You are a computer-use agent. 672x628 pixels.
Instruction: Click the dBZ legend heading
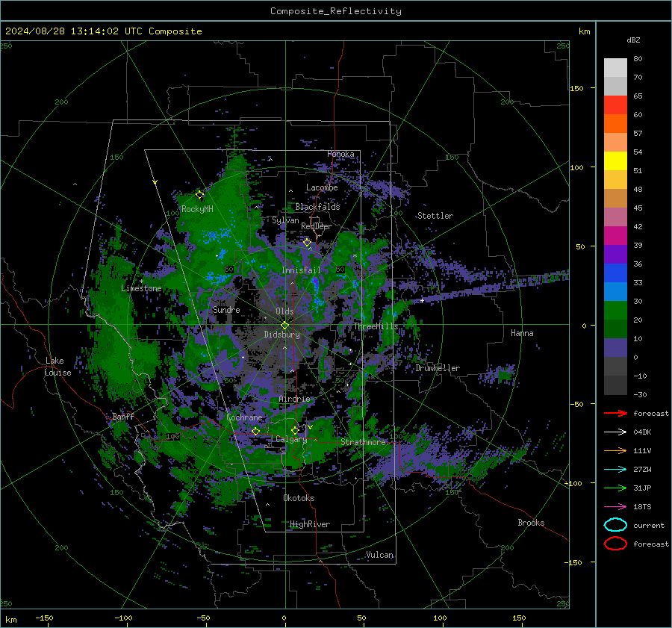click(633, 40)
